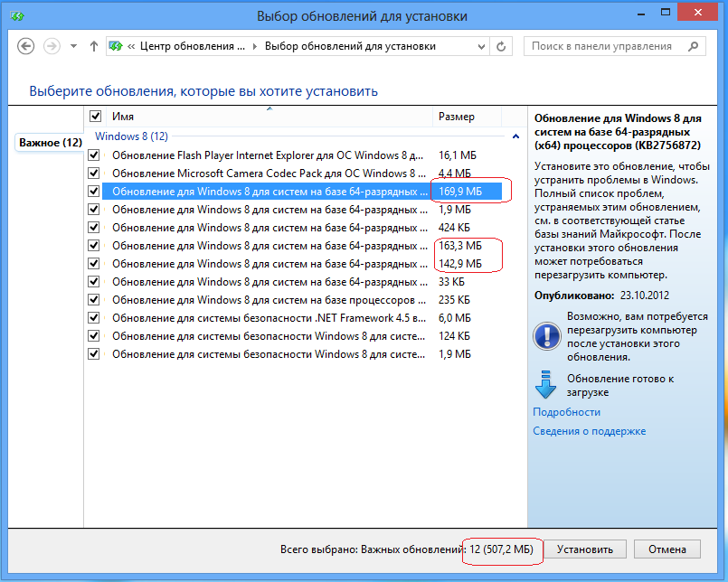Click the Windows Update icon in address bar
This screenshot has height=582, width=728.
(116, 46)
